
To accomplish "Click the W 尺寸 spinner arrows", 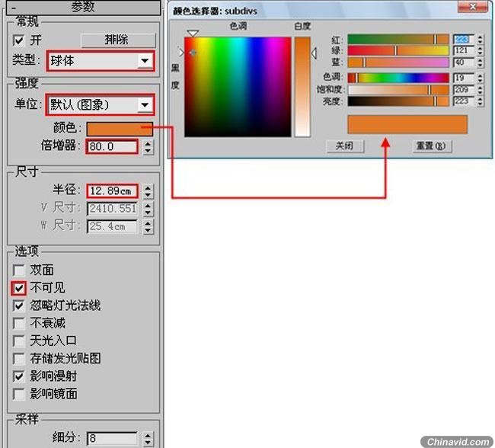I will 148,227.
